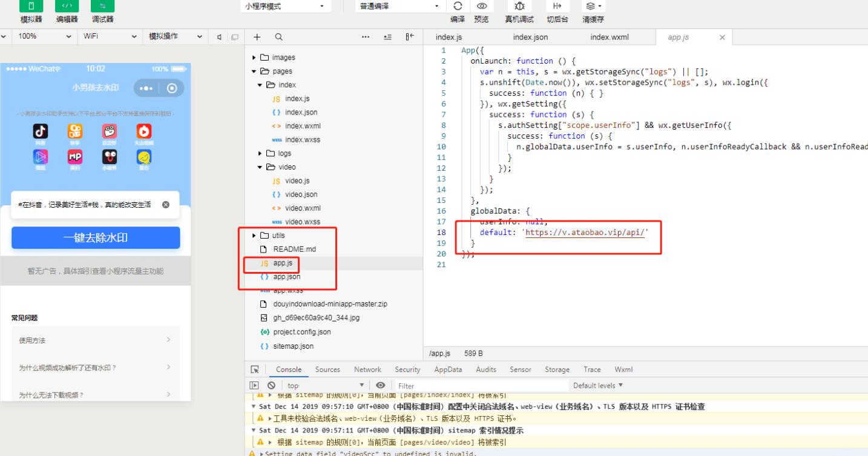Screen dimensions: 868x456
Task: Toggle the 调试器 debugger panel button
Action: [x=102, y=6]
